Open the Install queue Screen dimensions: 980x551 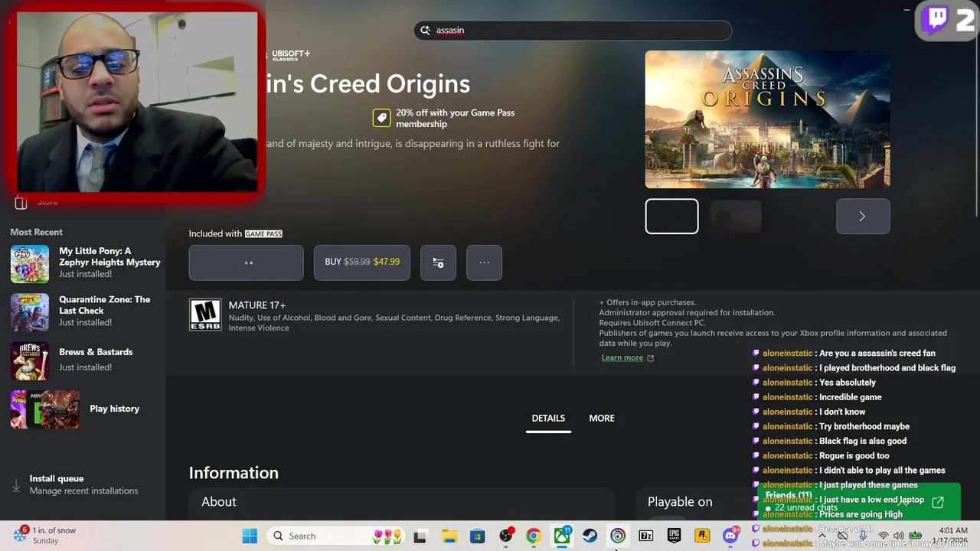pyautogui.click(x=83, y=484)
